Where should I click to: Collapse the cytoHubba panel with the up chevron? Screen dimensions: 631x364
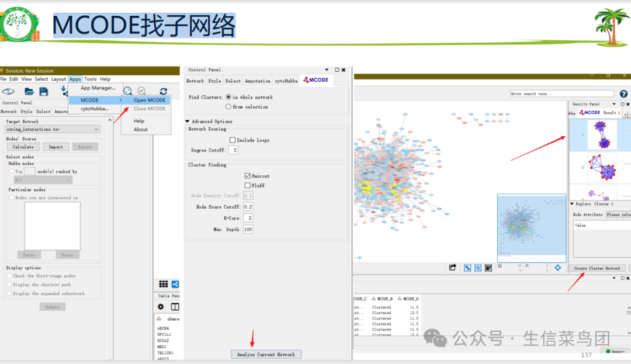point(109,120)
